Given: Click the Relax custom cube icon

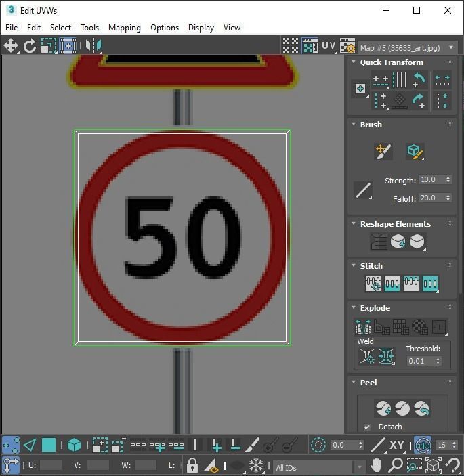Looking at the screenshot, I should click(x=417, y=242).
